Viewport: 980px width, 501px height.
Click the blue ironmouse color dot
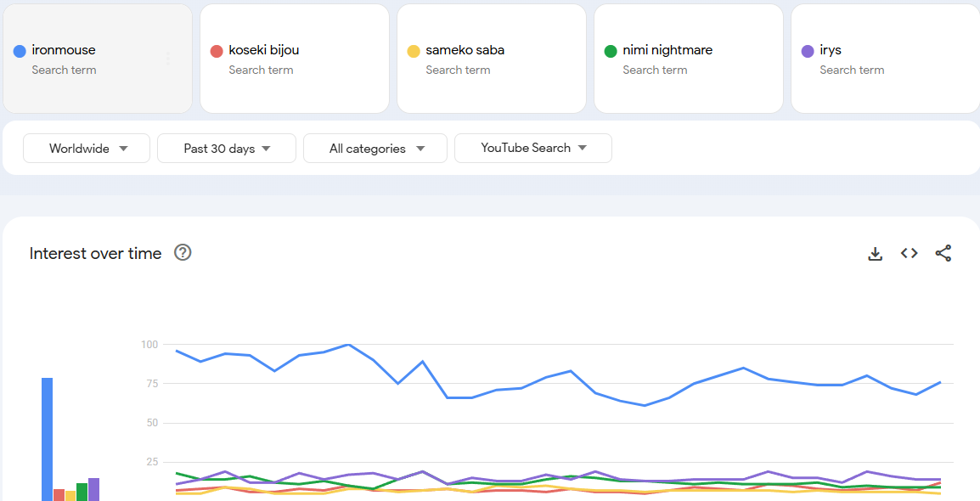click(x=20, y=51)
